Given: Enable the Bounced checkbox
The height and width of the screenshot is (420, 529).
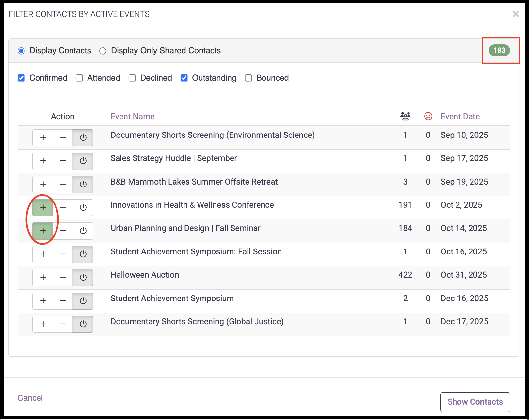Looking at the screenshot, I should 248,78.
